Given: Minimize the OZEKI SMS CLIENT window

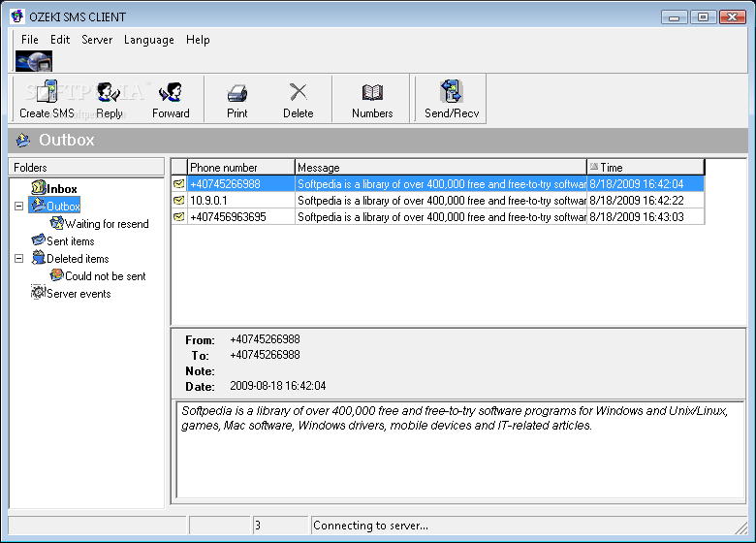Looking at the screenshot, I should pos(674,17).
